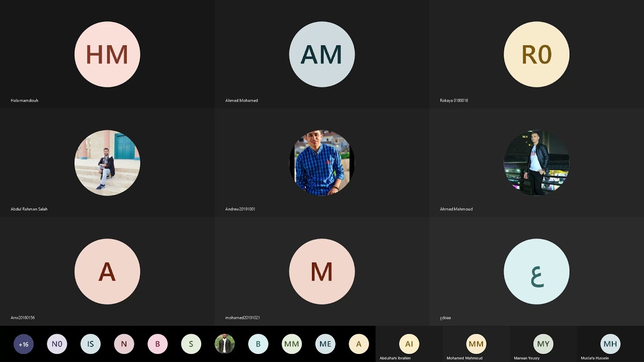Click the name label 'Rokaya 0180016'
The image size is (644, 362).
[x=454, y=101]
